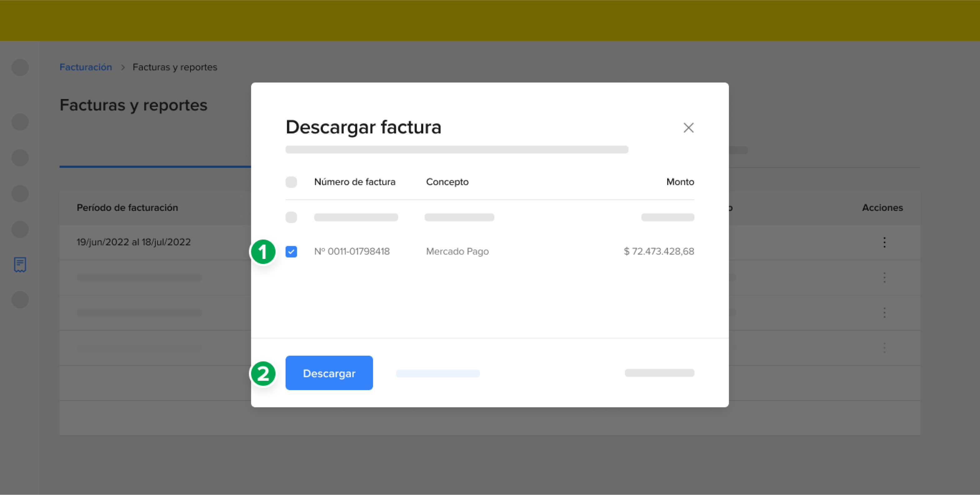Close the Descargar factura dialog

point(688,128)
